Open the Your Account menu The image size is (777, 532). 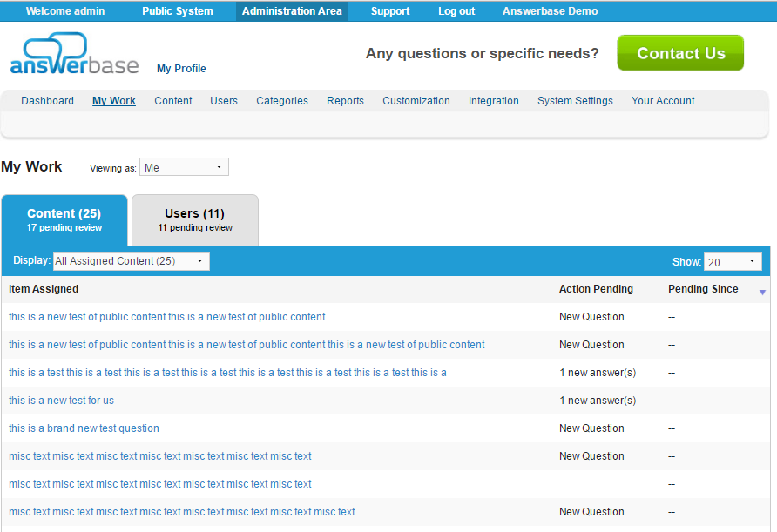click(663, 100)
